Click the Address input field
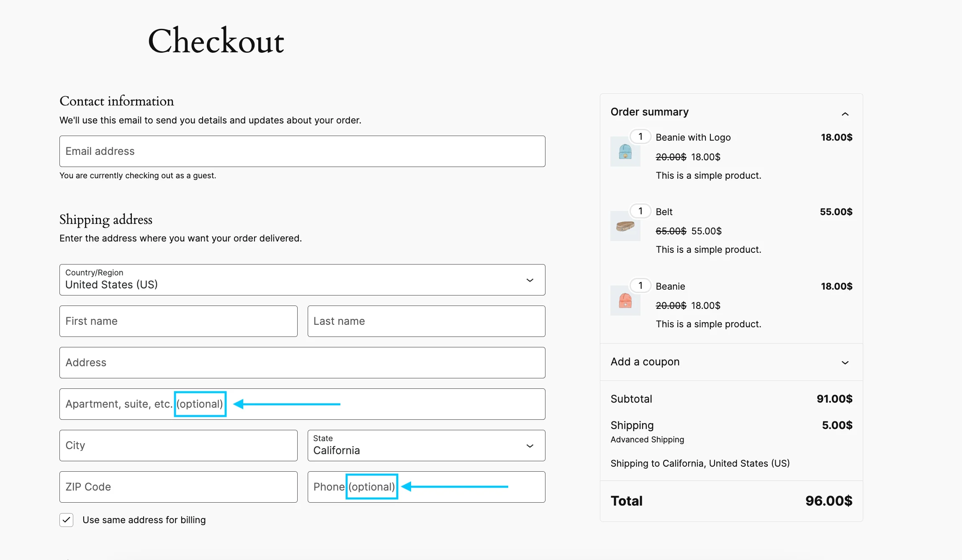 302,362
